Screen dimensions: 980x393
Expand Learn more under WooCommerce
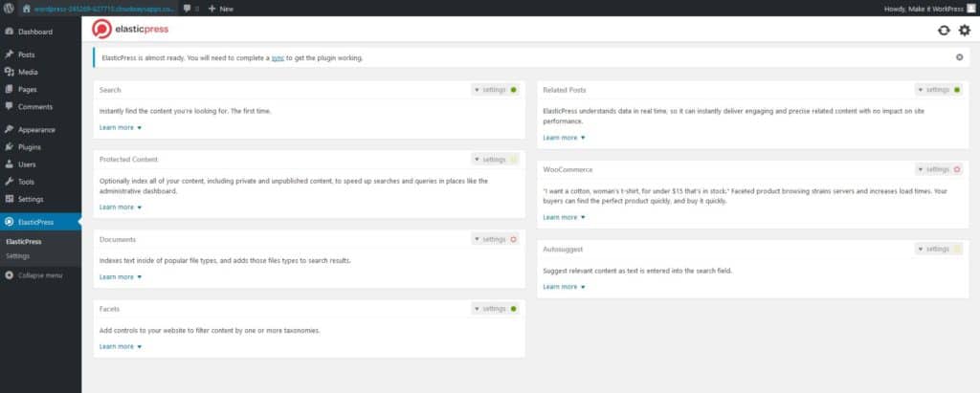click(x=565, y=217)
